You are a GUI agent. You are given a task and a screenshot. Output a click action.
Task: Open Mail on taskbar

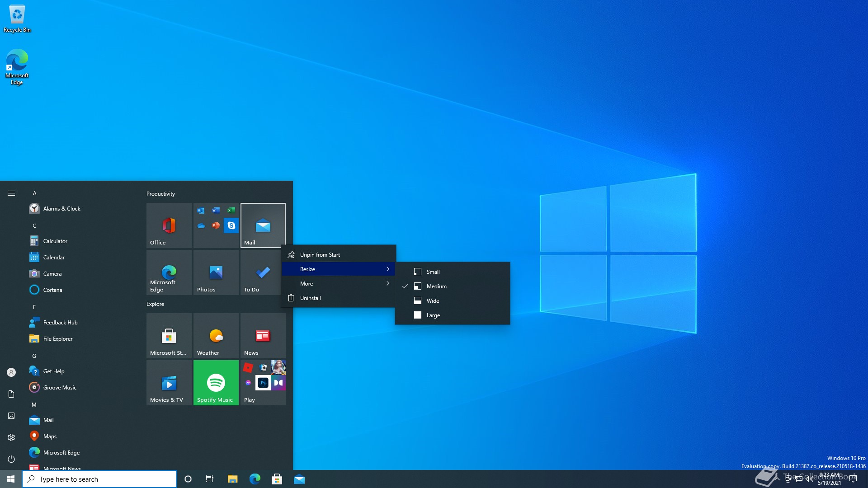pos(299,479)
